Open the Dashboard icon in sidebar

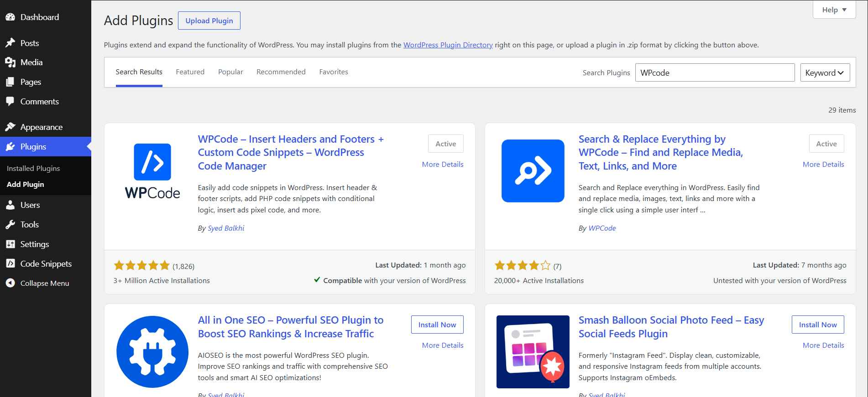click(10, 17)
